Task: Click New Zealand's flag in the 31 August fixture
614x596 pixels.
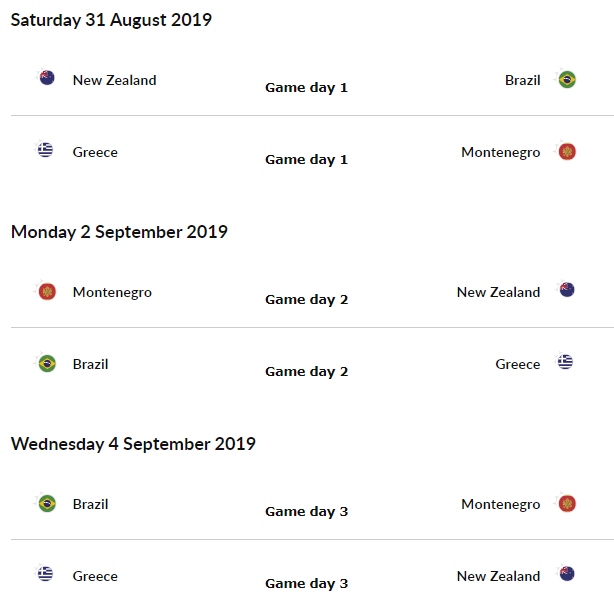Action: pos(47,79)
